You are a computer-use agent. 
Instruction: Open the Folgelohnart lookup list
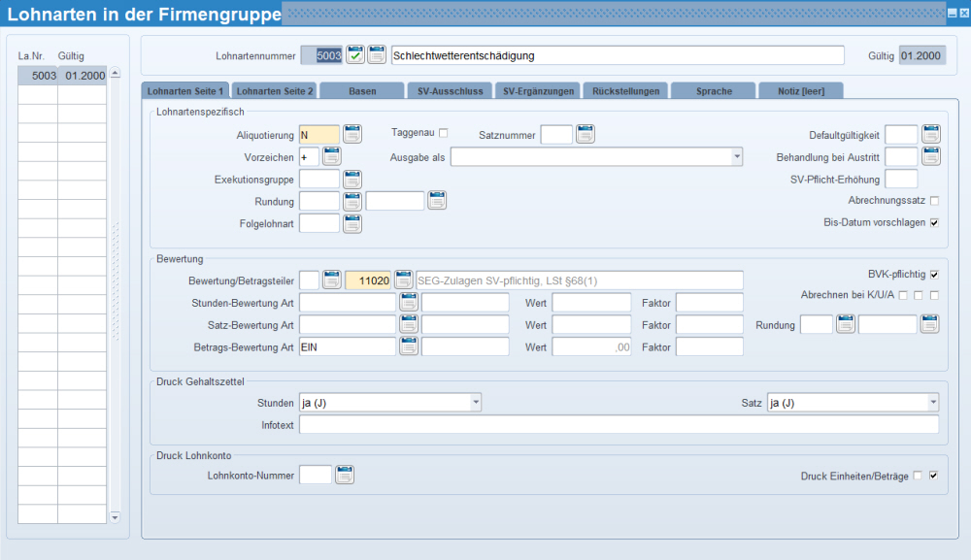tap(352, 223)
